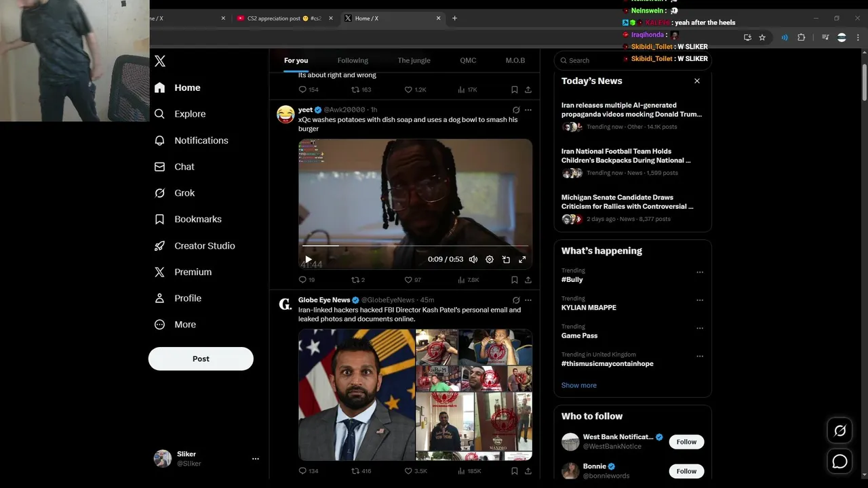
Task: Bookmark Globe Eye News post
Action: coord(515,470)
